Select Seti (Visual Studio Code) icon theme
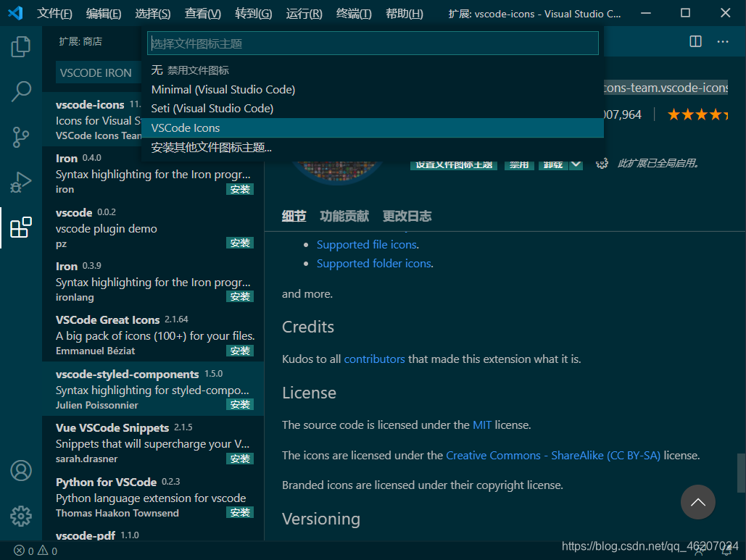 pos(373,109)
